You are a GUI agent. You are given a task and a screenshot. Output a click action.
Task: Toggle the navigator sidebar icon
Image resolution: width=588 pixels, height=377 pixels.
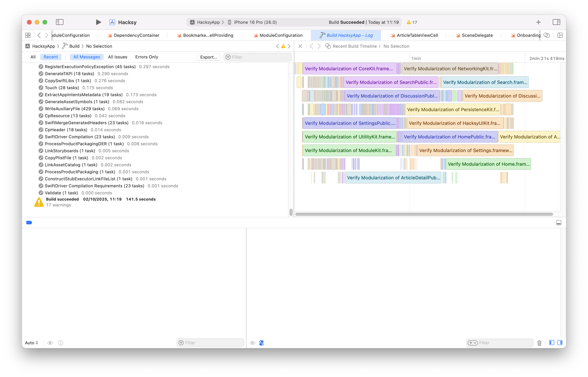click(59, 22)
